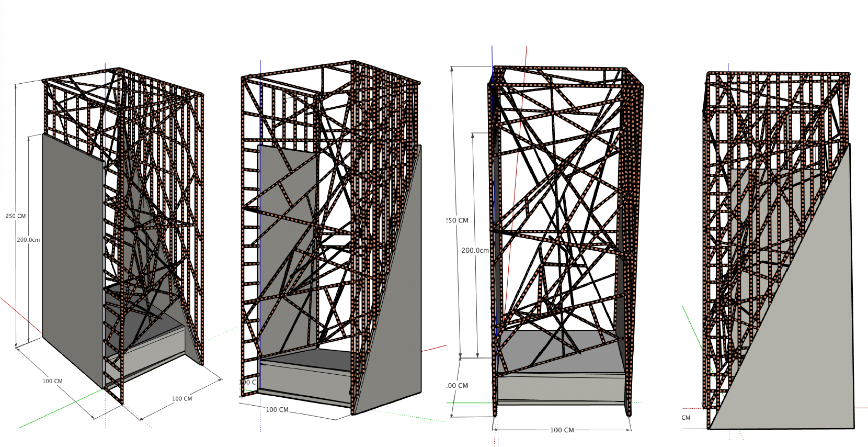Select the green axis line left of rightmost model

[690, 325]
